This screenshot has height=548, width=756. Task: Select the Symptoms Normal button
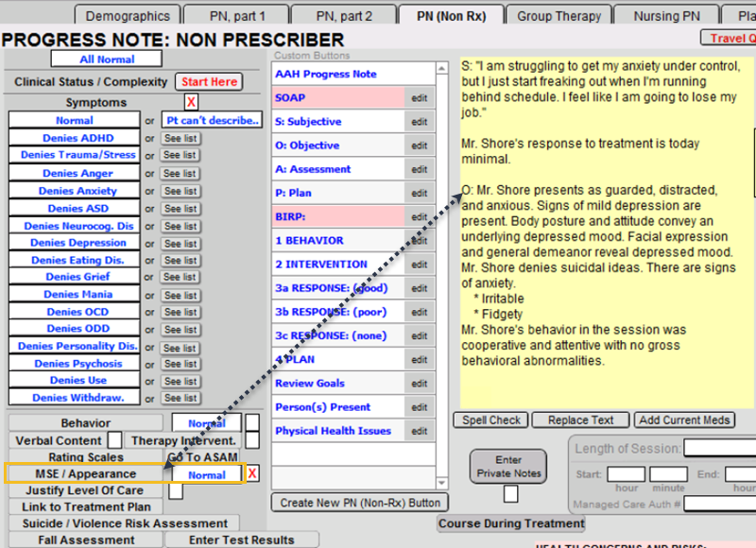(x=75, y=120)
